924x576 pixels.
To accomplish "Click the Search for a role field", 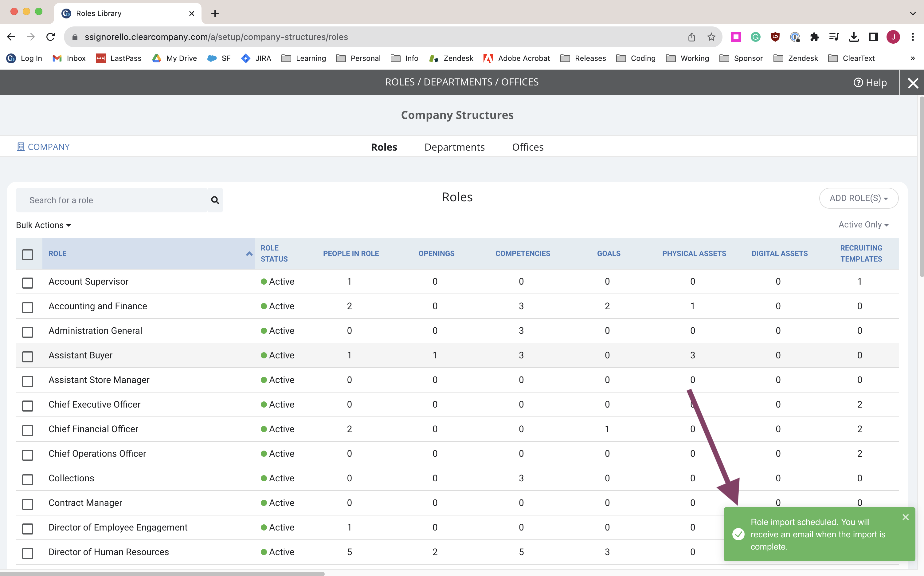I will pos(112,200).
